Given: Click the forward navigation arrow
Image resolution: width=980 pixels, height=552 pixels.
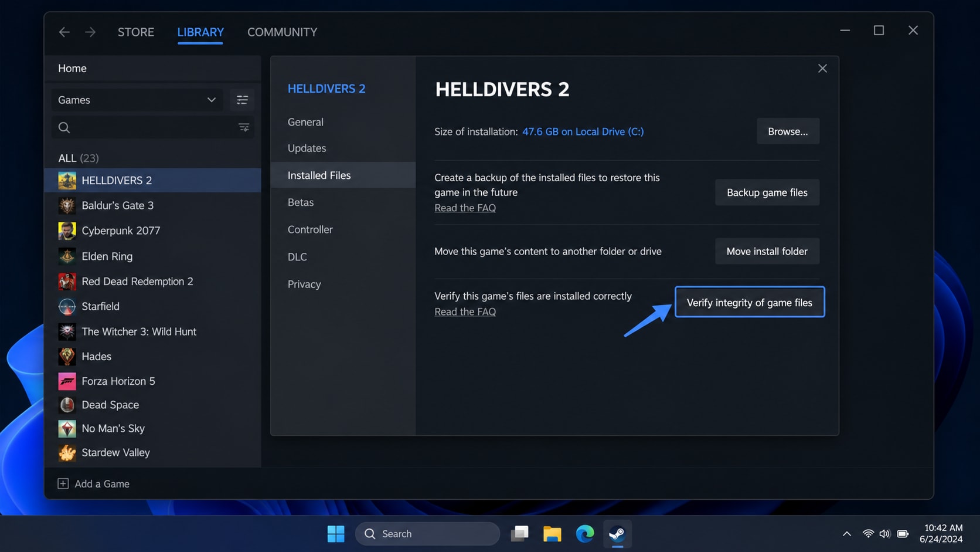Looking at the screenshot, I should pyautogui.click(x=90, y=32).
